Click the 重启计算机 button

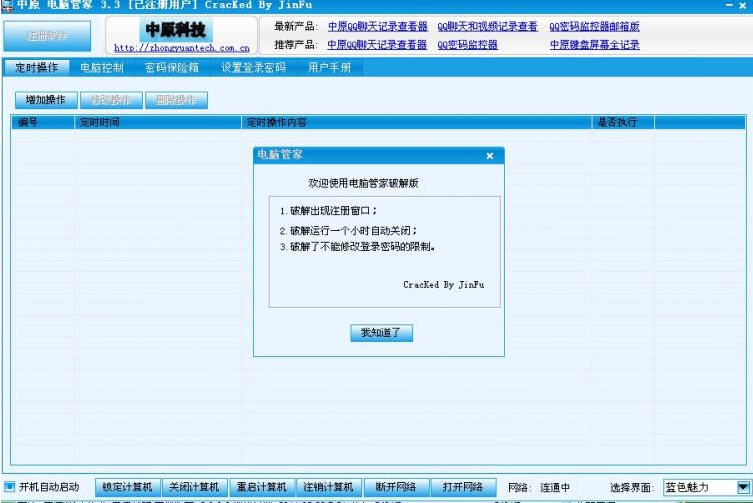[x=262, y=487]
